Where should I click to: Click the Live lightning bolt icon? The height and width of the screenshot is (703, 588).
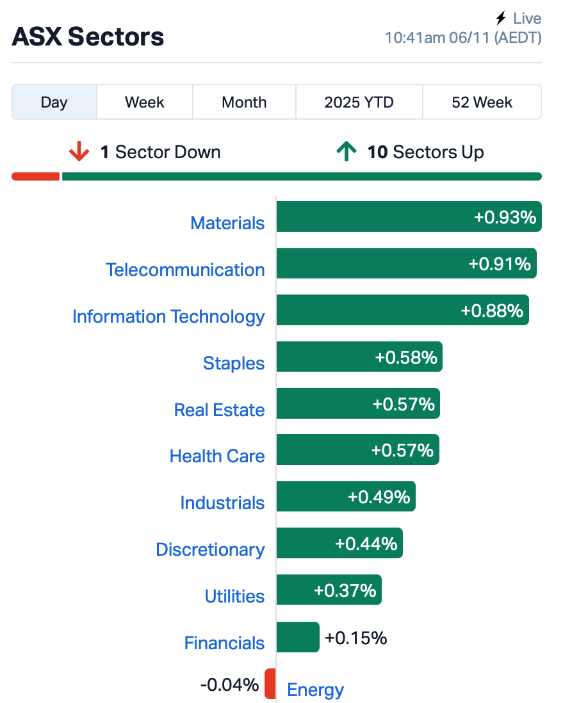pos(501,19)
